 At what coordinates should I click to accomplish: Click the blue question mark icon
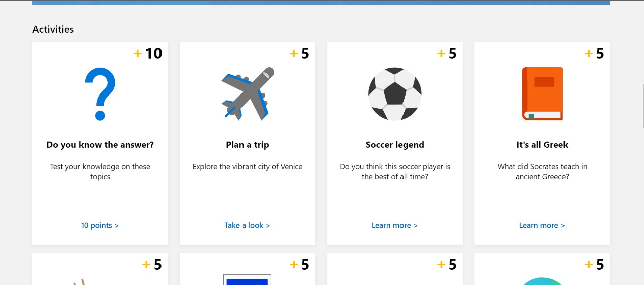click(x=100, y=94)
